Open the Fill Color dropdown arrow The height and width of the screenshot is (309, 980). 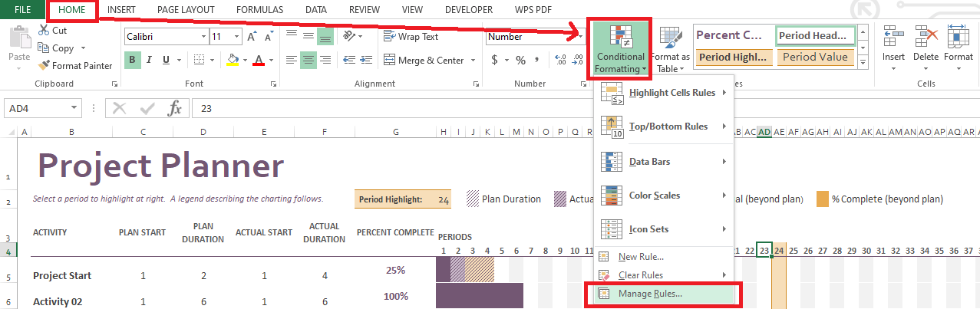245,60
